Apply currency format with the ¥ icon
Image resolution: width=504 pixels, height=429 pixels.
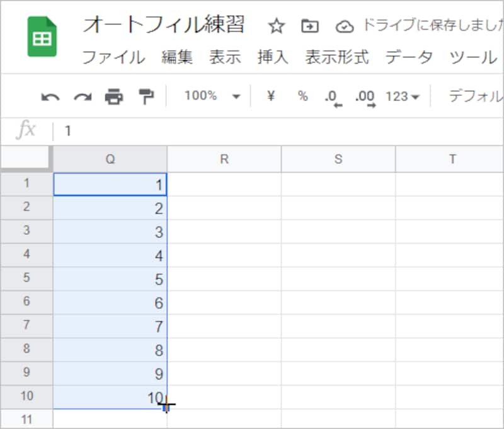(x=271, y=95)
